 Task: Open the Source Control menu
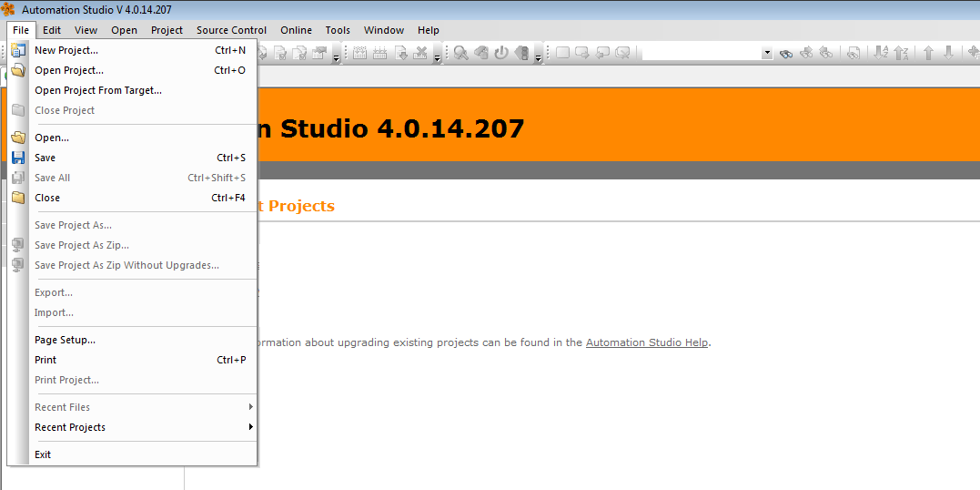232,30
